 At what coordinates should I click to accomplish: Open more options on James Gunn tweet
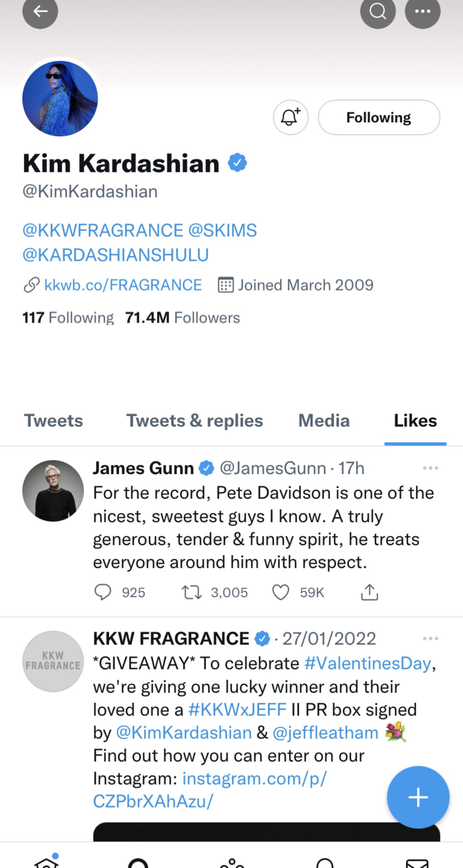(430, 468)
